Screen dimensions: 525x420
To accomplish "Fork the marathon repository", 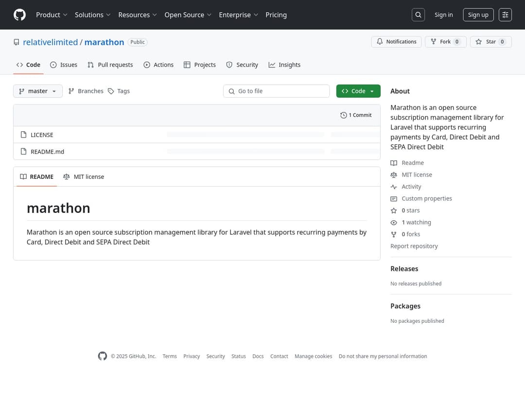I will [445, 41].
